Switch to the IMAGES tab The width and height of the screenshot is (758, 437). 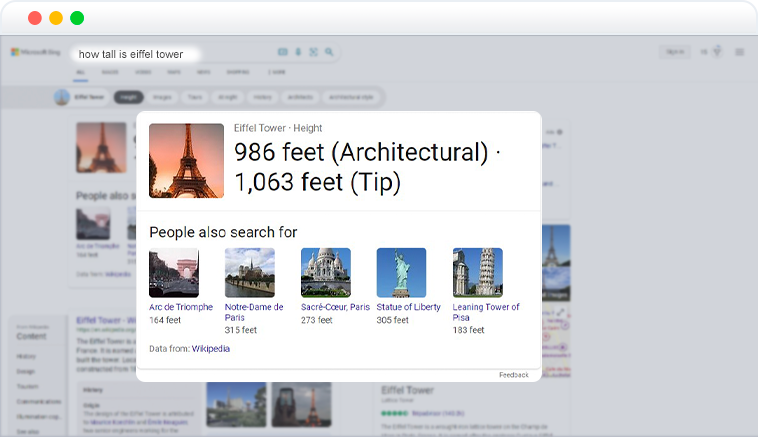click(110, 72)
